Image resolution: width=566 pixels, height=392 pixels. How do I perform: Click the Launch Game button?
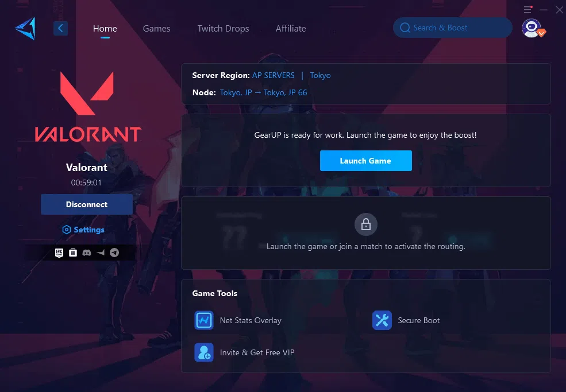pyautogui.click(x=365, y=161)
